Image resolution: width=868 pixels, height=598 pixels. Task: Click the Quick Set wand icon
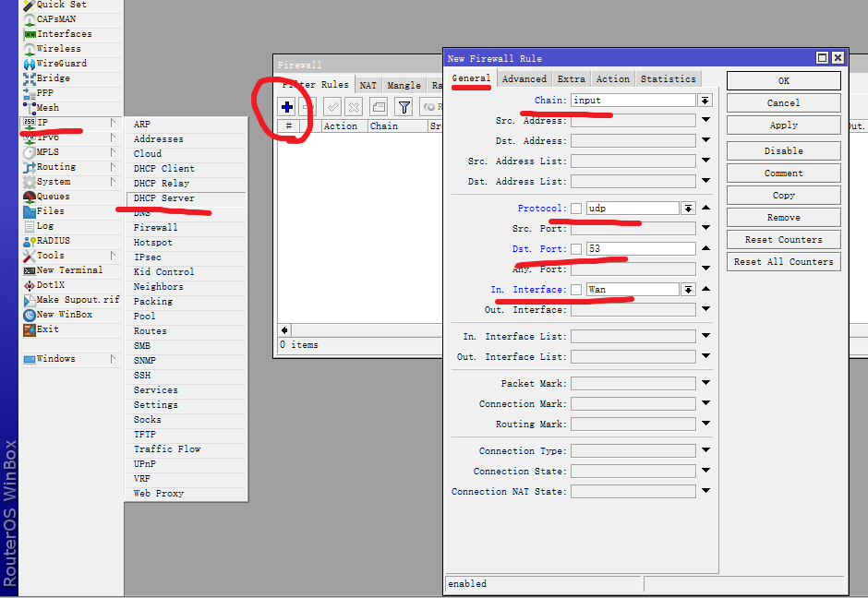(x=30, y=5)
